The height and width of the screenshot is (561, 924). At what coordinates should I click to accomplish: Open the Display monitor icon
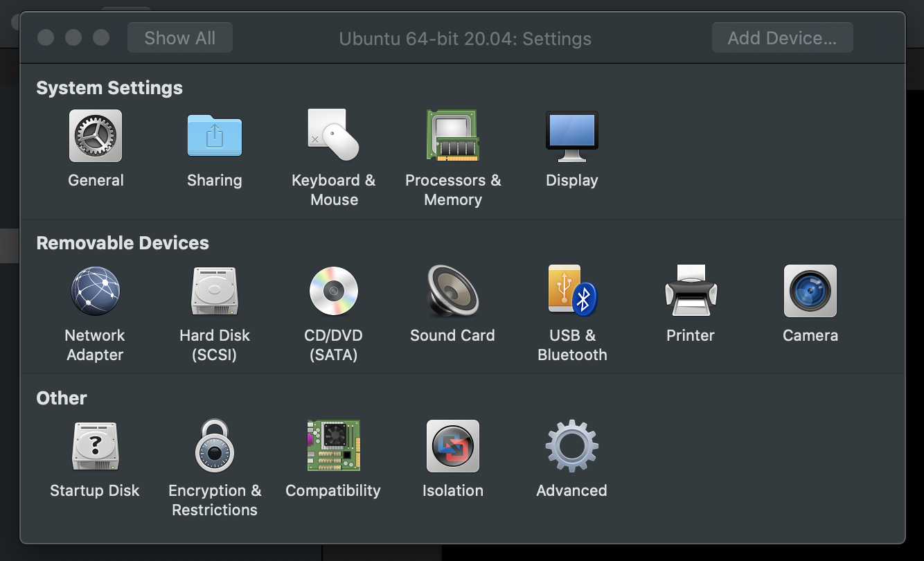click(x=572, y=136)
